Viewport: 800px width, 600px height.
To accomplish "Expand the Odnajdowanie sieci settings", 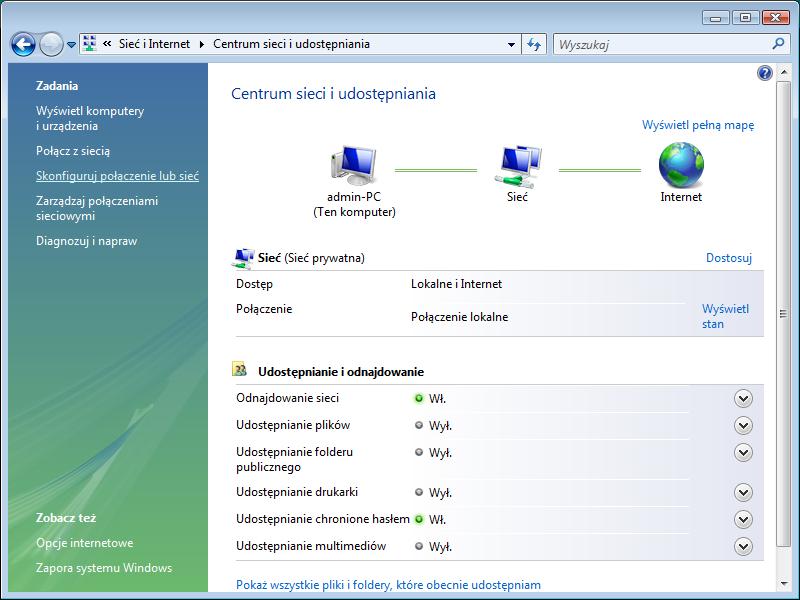I will (742, 398).
